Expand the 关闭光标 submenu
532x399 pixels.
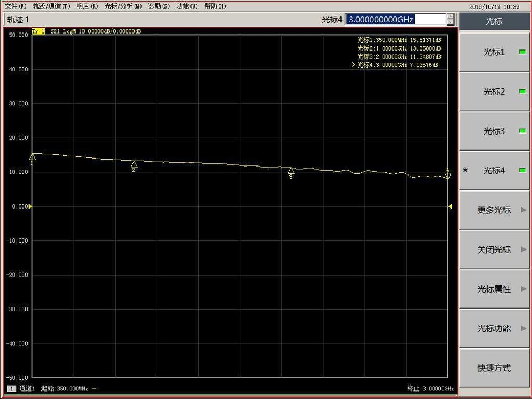494,250
